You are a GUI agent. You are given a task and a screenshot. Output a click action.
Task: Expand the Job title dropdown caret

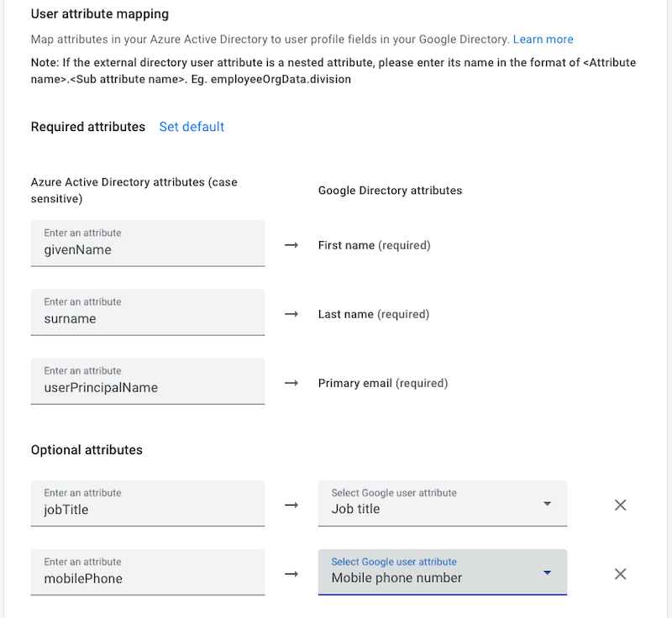pos(547,504)
